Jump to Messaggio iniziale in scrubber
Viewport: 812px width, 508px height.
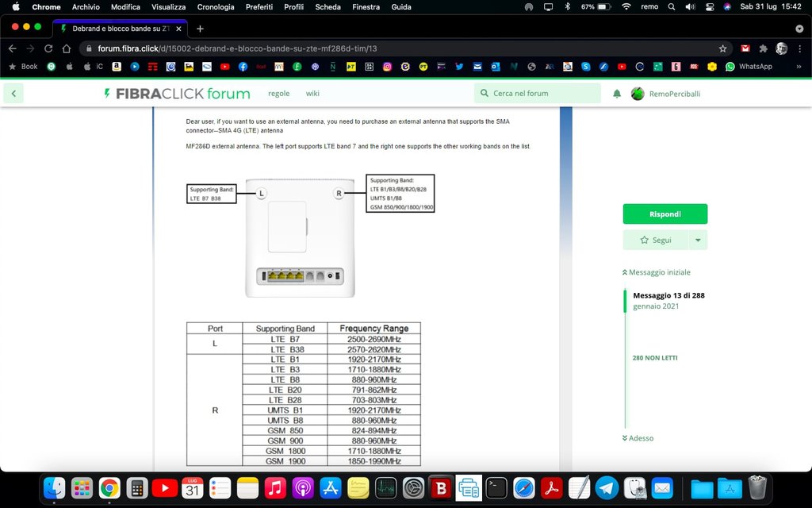(x=656, y=272)
